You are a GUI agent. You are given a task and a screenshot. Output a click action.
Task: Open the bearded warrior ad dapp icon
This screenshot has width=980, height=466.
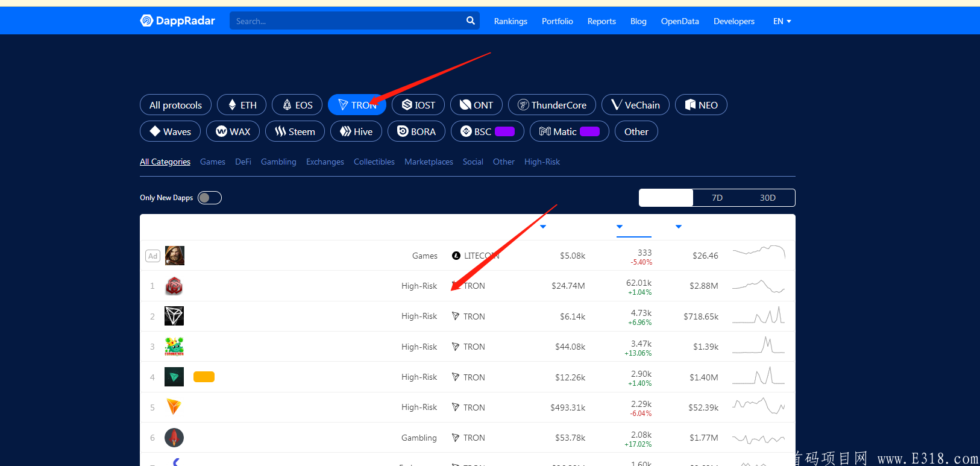click(175, 256)
